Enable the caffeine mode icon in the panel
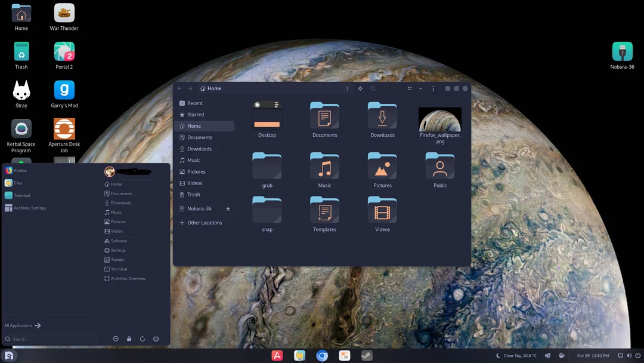Viewport: 644px width, 363px height. 561,355
